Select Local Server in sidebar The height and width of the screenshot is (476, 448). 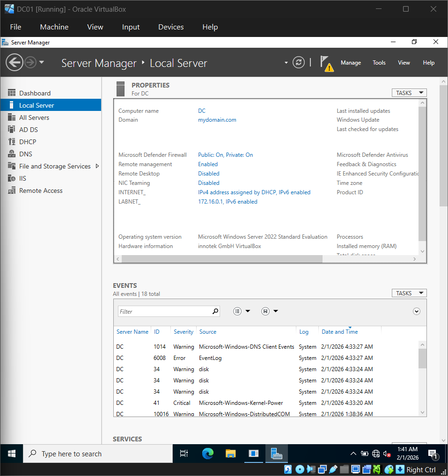click(51, 105)
